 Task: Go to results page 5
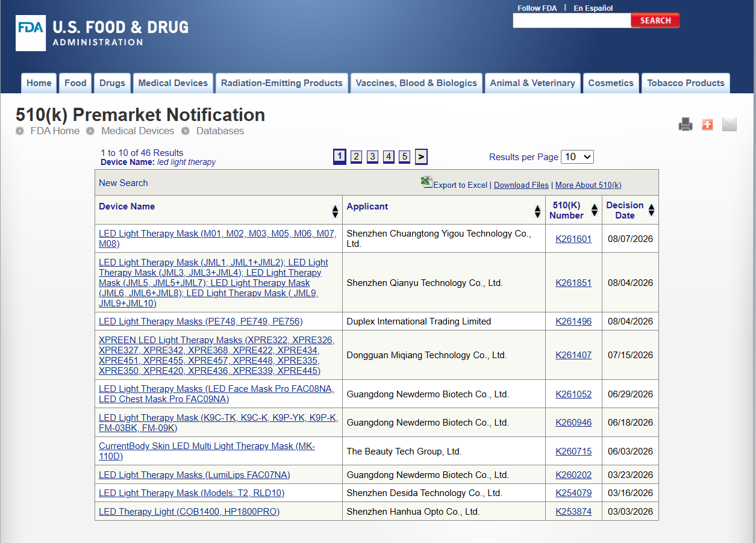click(x=404, y=157)
